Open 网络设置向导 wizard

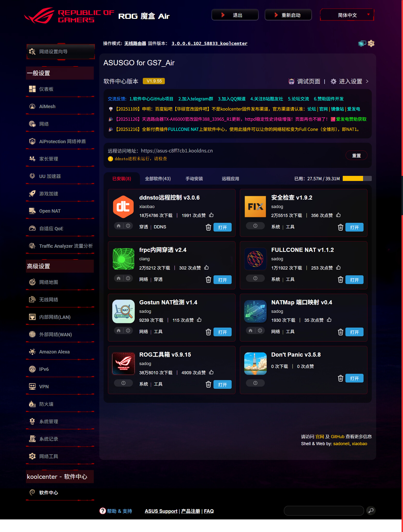(61, 52)
